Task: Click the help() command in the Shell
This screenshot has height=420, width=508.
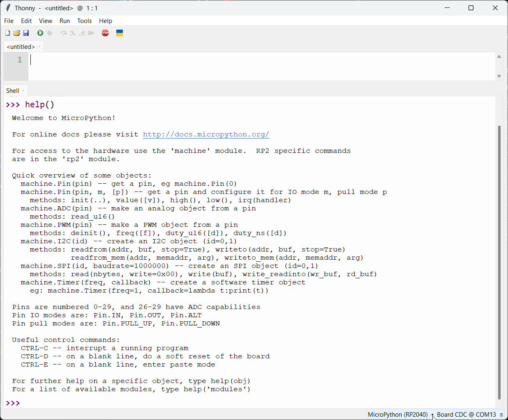Action: click(39, 104)
